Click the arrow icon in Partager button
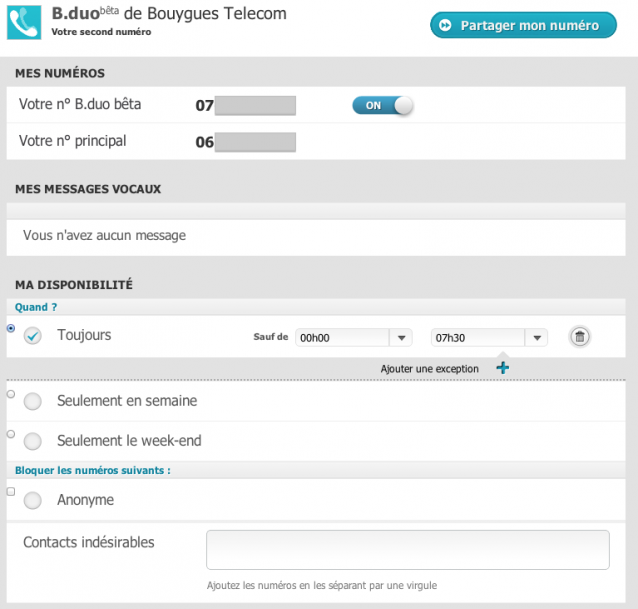The height and width of the screenshot is (609, 638). [x=445, y=25]
